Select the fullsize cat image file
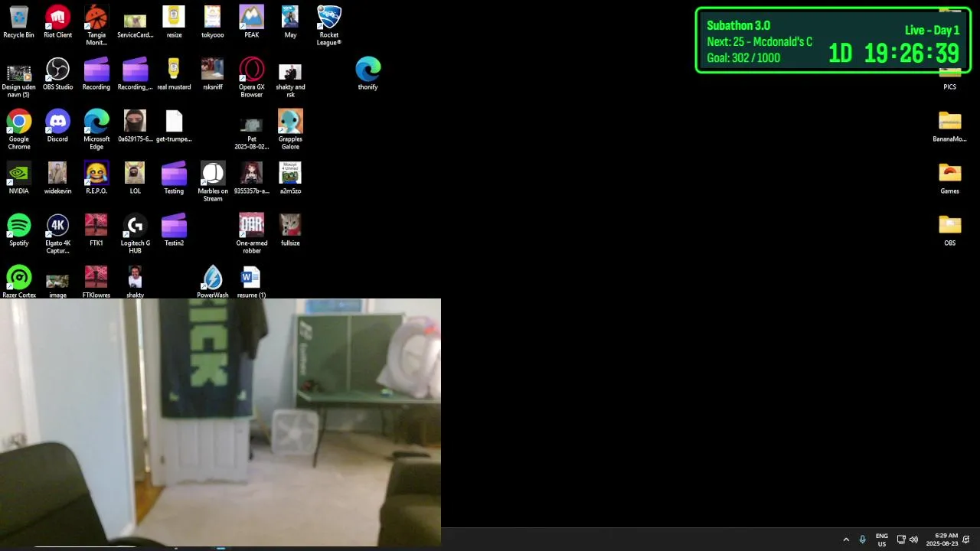Image resolution: width=980 pixels, height=551 pixels. (x=290, y=230)
